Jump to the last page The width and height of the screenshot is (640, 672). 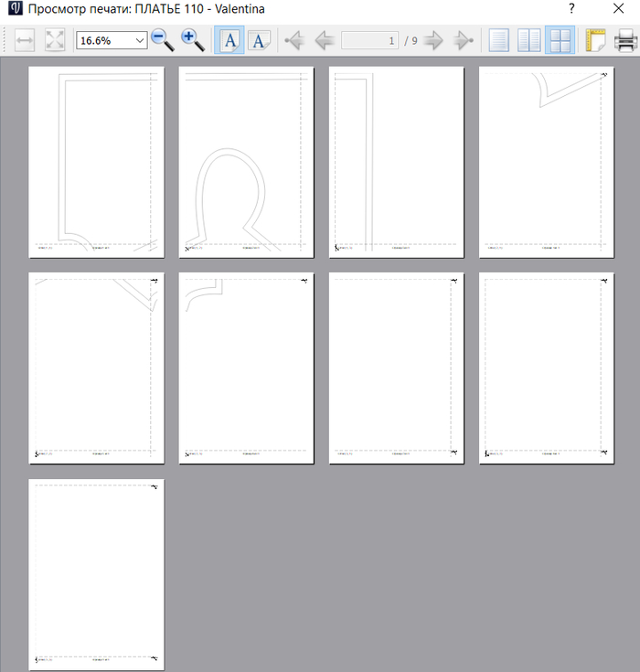click(464, 40)
